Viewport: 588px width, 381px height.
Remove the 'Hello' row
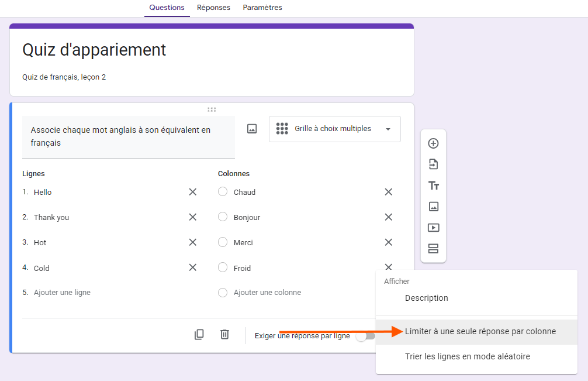tap(192, 192)
